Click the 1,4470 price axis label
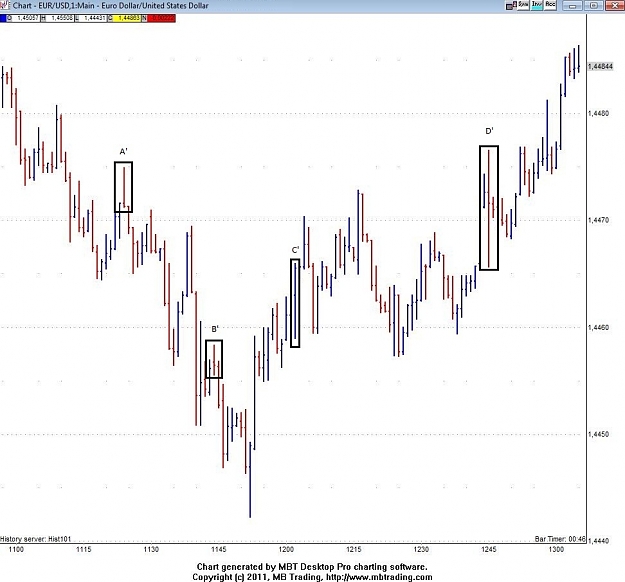The height and width of the screenshot is (582, 625). coord(598,220)
